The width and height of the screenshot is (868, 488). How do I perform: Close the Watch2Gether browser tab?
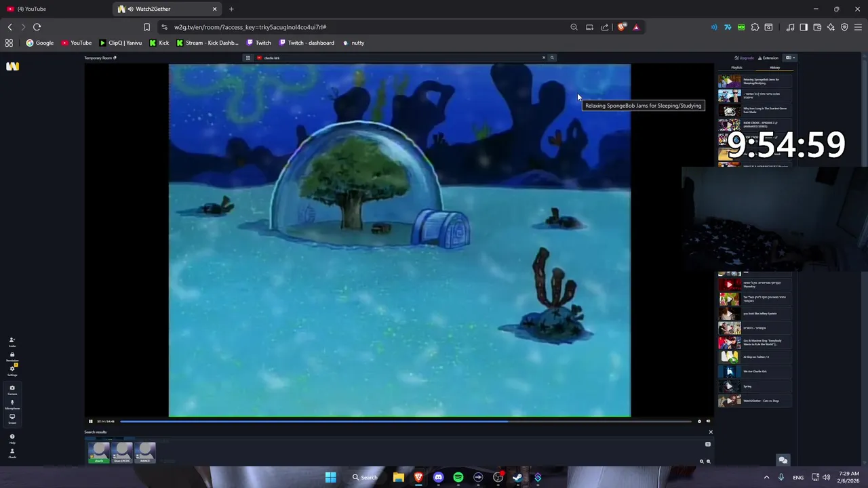coord(215,9)
